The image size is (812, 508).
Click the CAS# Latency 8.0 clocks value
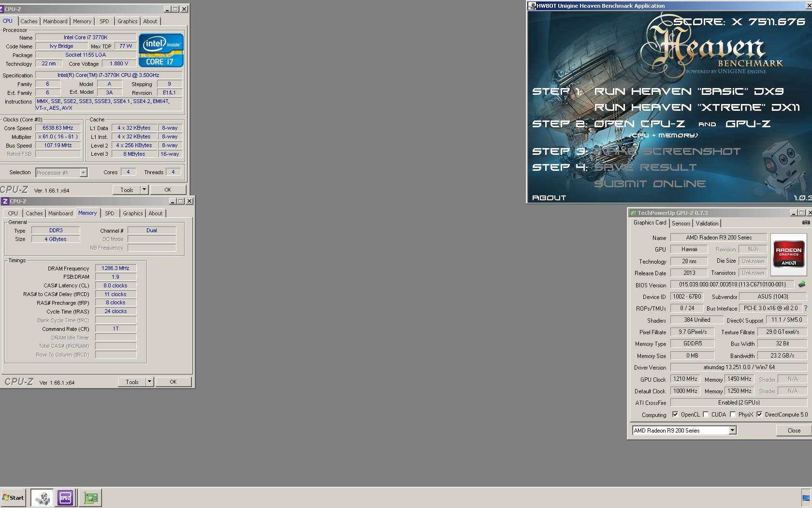[116, 285]
